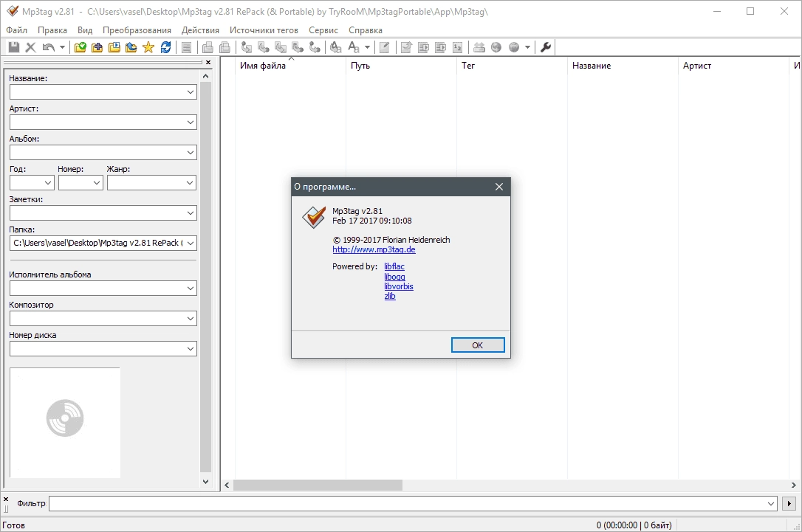
Task: Expand the Альбом field dropdown
Action: [x=191, y=152]
